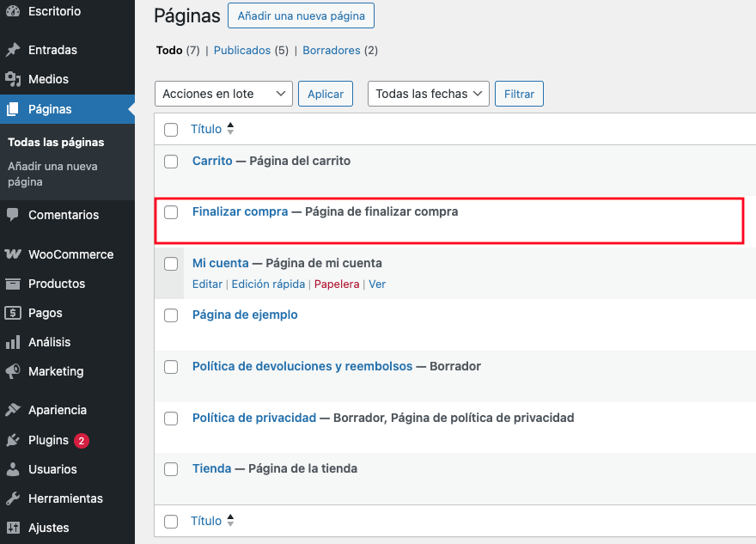Click the Marketing megaphone icon
756x544 pixels.
click(13, 371)
